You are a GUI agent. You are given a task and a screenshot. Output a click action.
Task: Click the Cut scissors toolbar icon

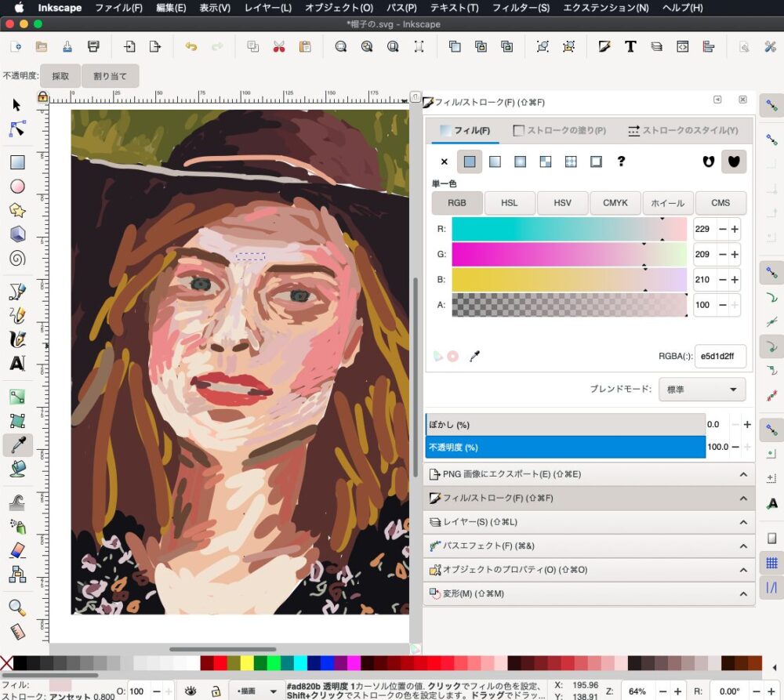[x=278, y=47]
